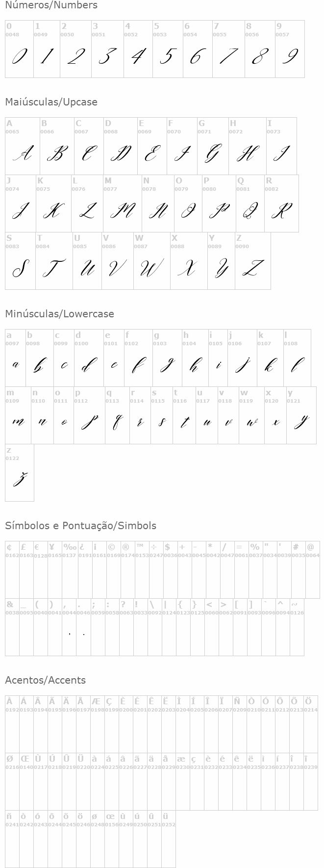Click the number 0 glyph preview
Screen dimensions: 324x868
pyautogui.click(x=19, y=57)
